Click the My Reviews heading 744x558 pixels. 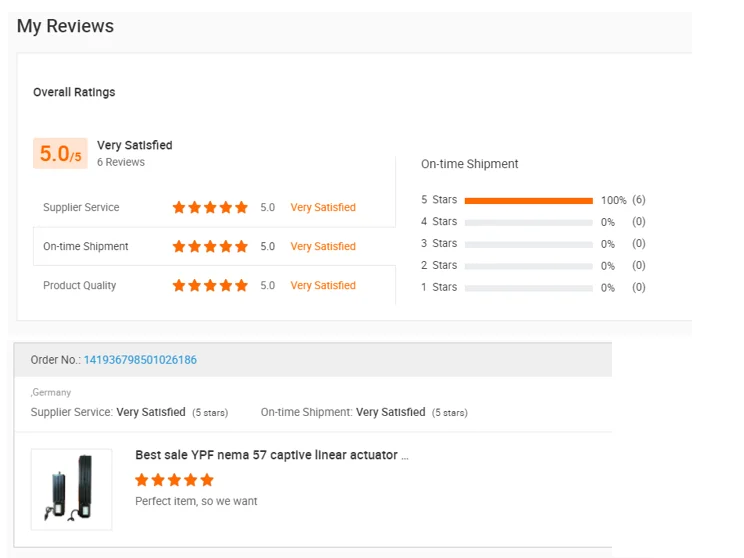click(x=65, y=26)
